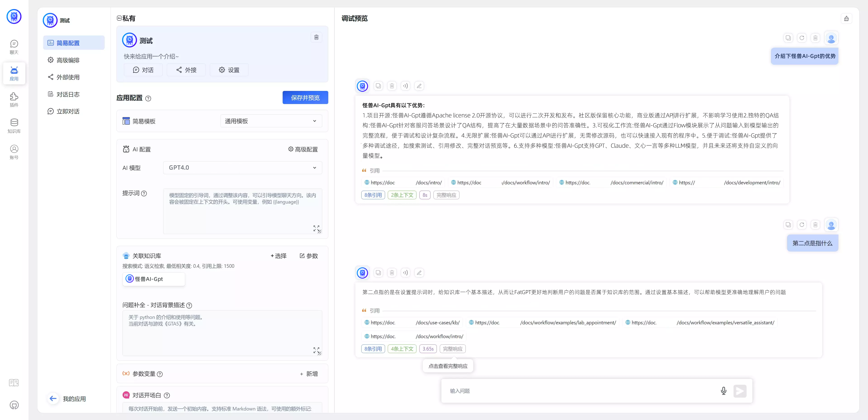This screenshot has height=420, width=868.
Task: Copy the second user message 第二点是指什么
Action: point(788,225)
